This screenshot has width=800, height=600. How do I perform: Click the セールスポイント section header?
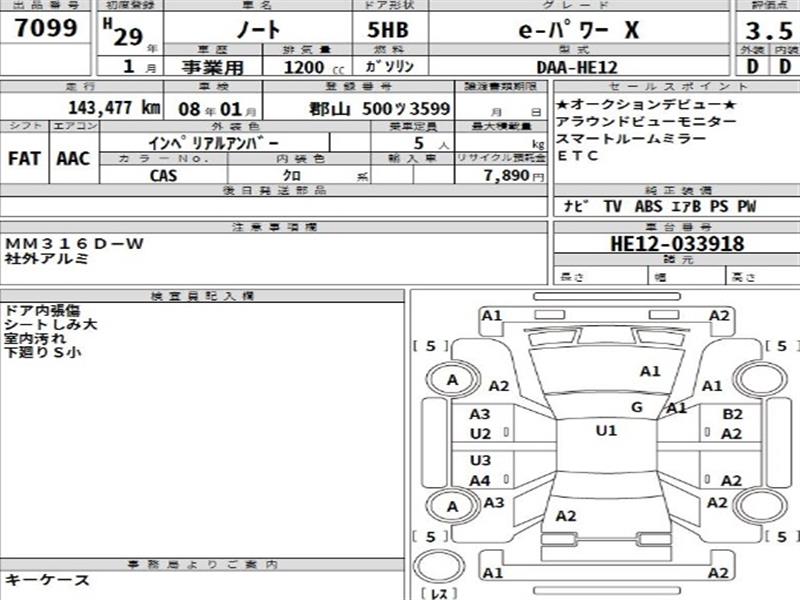click(x=678, y=86)
